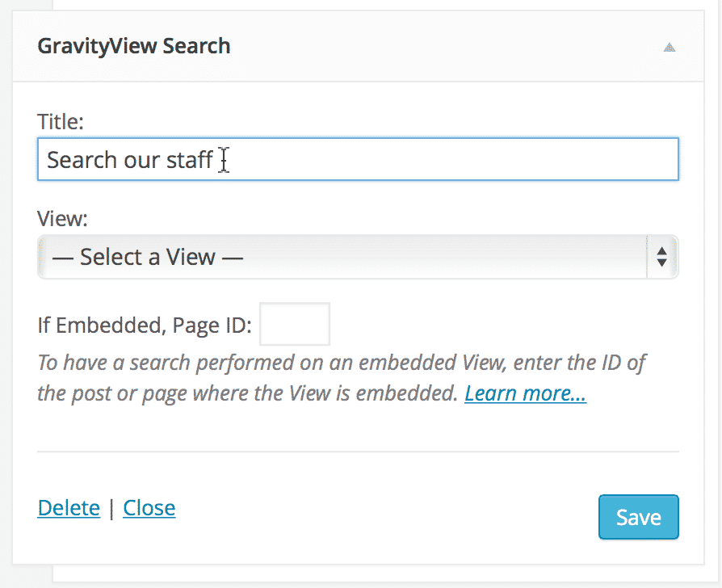
Task: Collapse the GravityView Search widget using the triangle icon
Action: pos(669,47)
